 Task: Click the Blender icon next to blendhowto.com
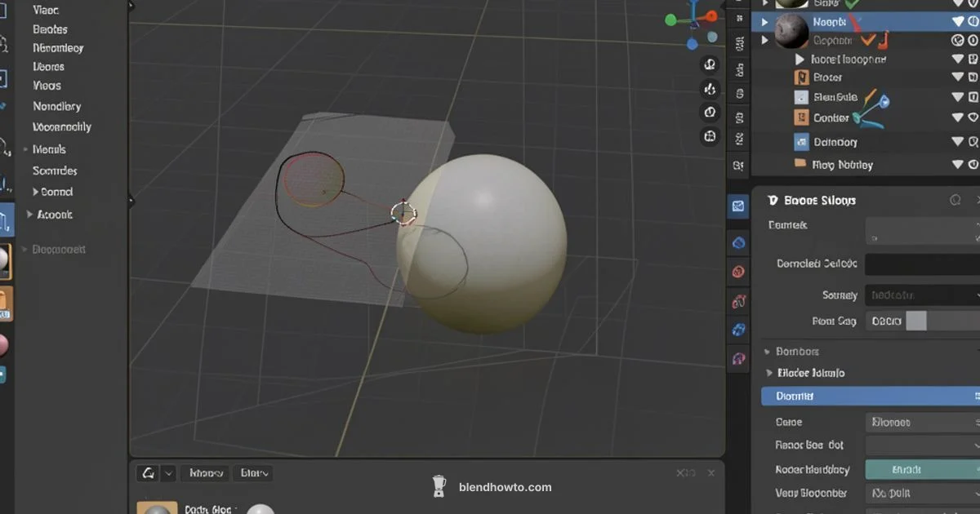click(439, 486)
